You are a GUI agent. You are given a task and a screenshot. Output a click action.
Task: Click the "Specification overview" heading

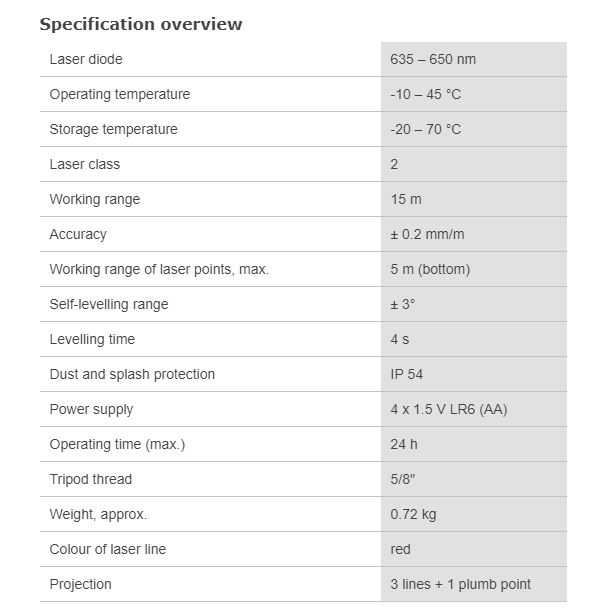coord(141,23)
